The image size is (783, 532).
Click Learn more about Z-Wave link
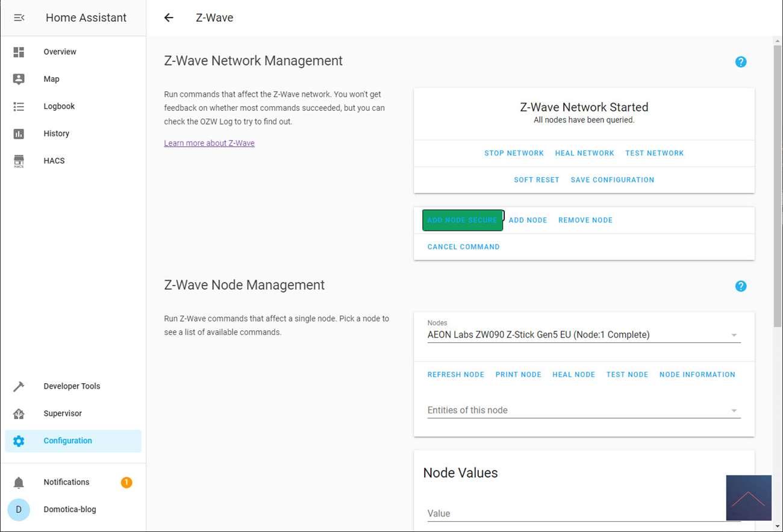[209, 143]
